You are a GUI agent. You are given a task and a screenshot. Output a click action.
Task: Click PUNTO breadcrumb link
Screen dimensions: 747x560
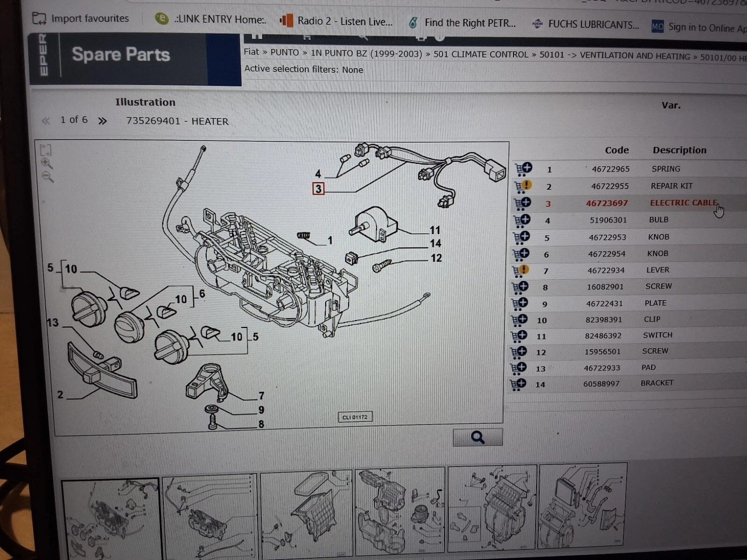click(284, 52)
